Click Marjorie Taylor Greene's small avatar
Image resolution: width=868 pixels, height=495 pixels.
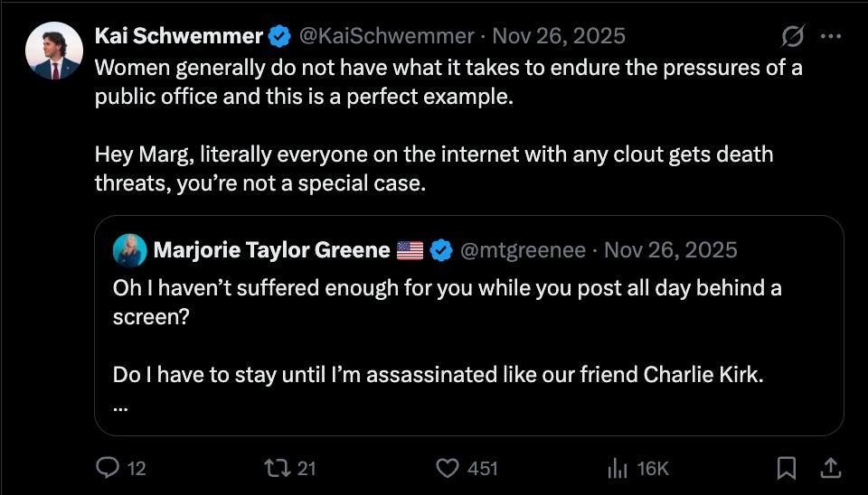coord(130,250)
